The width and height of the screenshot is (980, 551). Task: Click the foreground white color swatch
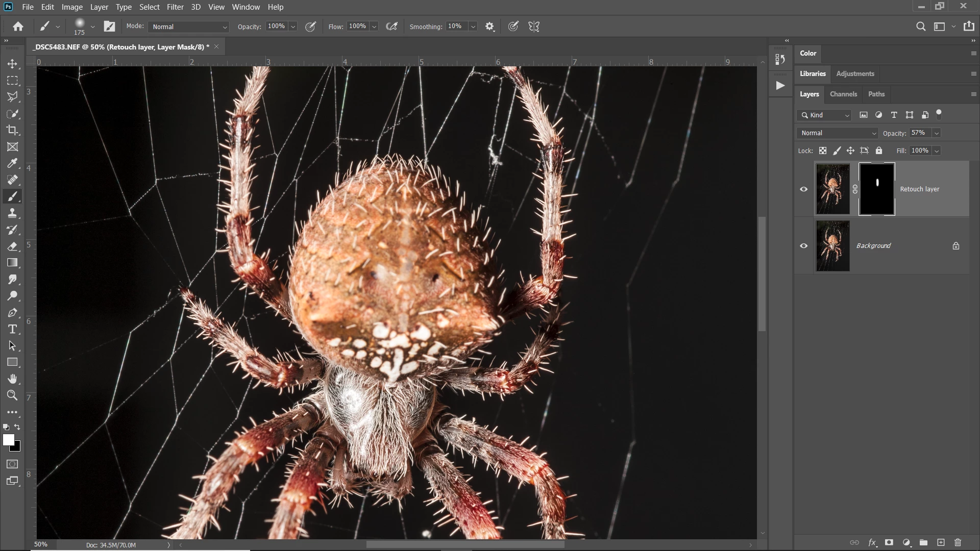click(x=8, y=440)
